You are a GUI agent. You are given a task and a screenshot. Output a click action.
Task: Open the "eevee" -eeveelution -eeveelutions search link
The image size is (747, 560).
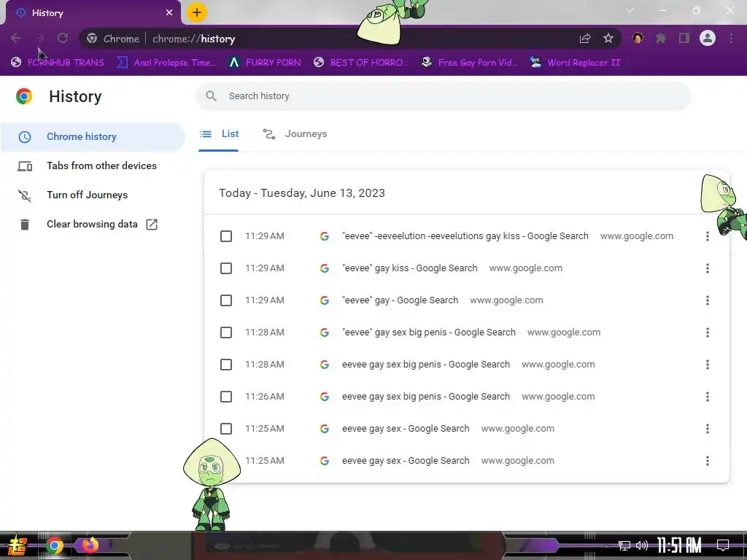tap(465, 236)
